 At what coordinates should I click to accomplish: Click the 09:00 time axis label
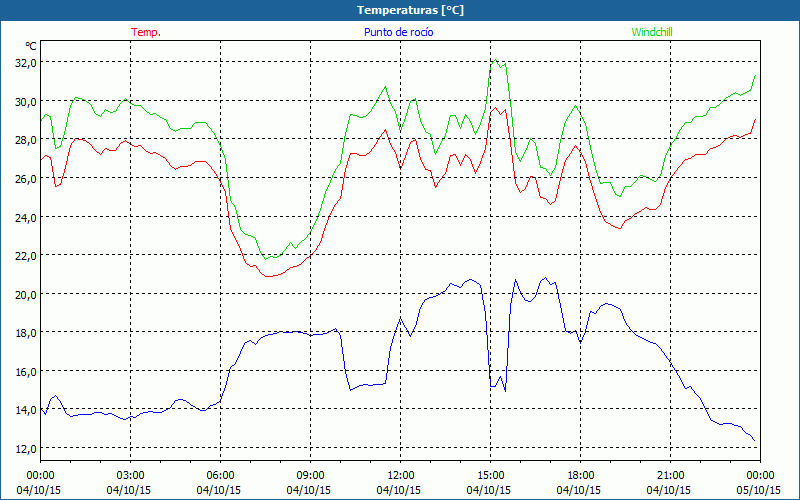click(x=310, y=476)
